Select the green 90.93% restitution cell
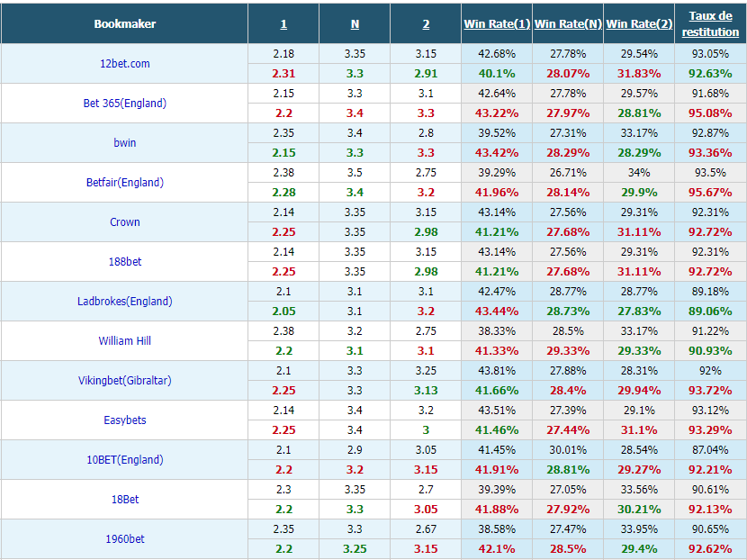The height and width of the screenshot is (560, 747). tap(710, 350)
